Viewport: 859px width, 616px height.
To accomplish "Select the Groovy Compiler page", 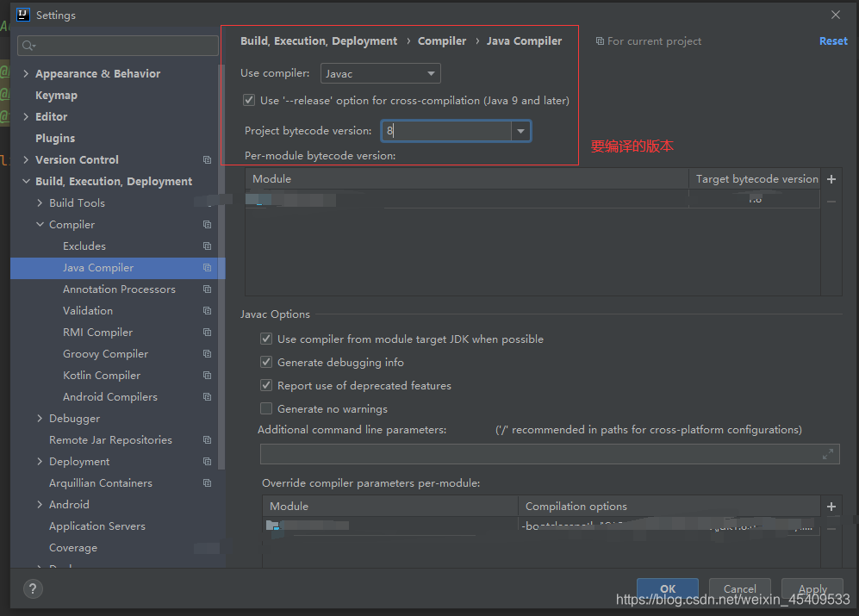I will pos(105,353).
